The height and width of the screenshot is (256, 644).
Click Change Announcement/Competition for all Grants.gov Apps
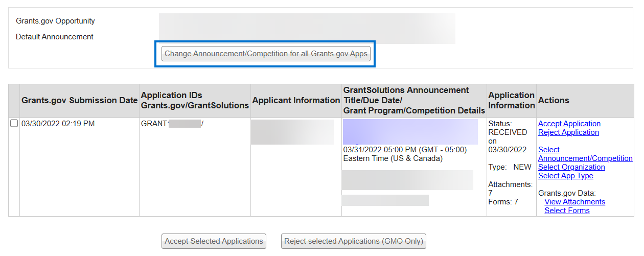point(266,54)
